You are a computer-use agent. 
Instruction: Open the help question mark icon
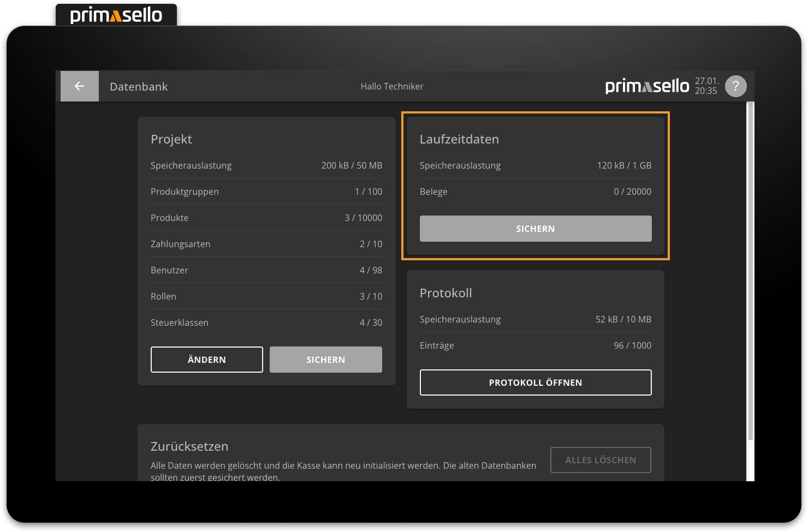point(735,86)
